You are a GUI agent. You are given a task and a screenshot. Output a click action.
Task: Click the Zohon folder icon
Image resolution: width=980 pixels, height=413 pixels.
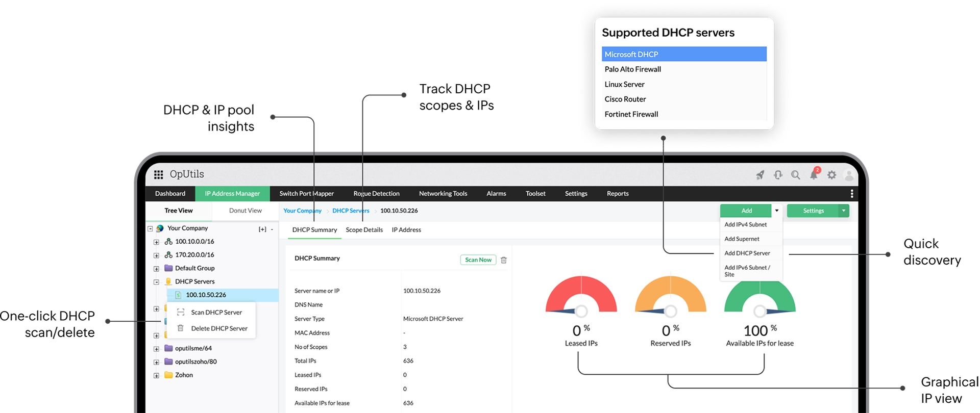[x=168, y=375]
